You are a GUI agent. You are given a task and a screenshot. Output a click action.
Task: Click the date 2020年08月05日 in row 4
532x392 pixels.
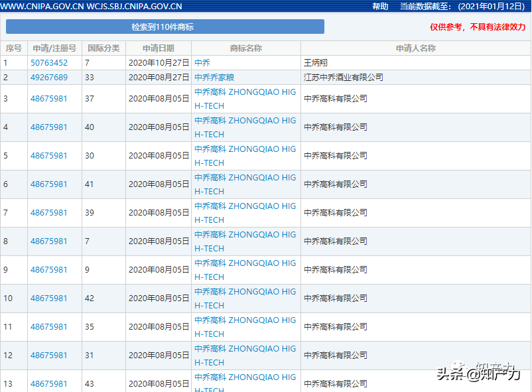click(x=159, y=127)
